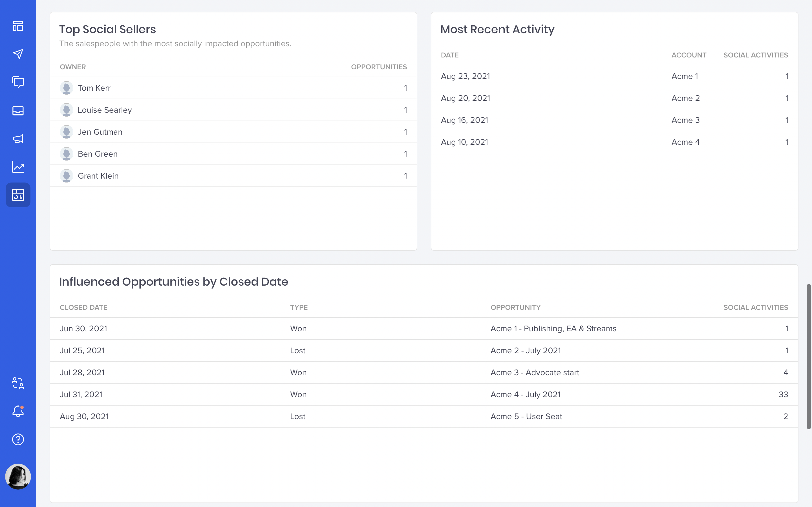Click the vertical page scrollbar thumb

point(809,356)
